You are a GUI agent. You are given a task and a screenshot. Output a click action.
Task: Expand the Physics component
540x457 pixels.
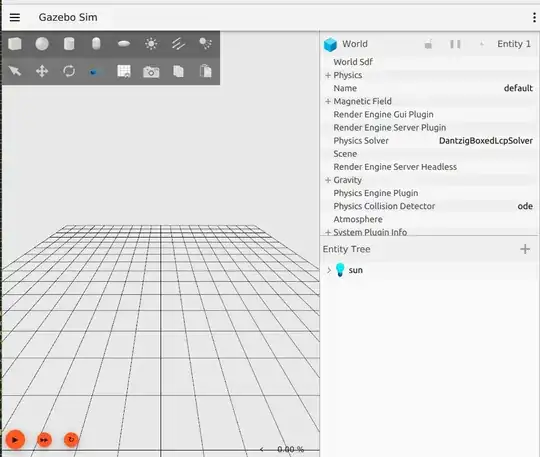coord(328,75)
